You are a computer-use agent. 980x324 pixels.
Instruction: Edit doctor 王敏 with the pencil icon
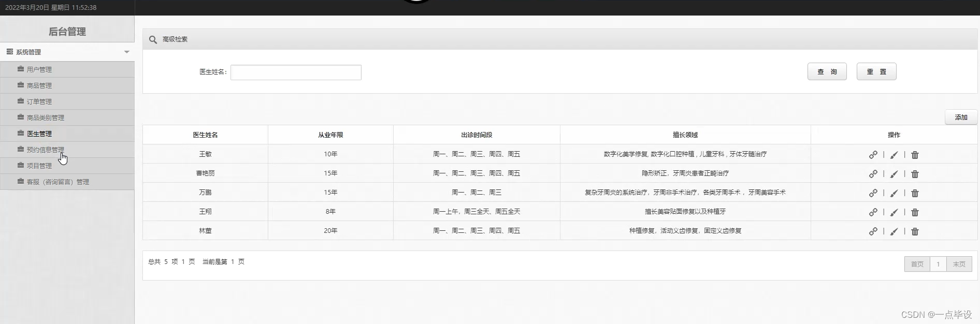[x=894, y=155]
